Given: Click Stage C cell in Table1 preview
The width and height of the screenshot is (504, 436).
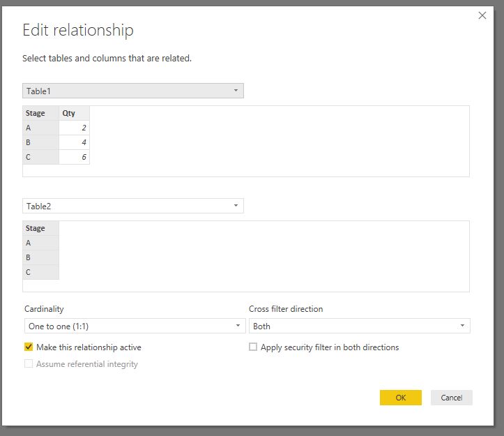Looking at the screenshot, I should coord(41,157).
